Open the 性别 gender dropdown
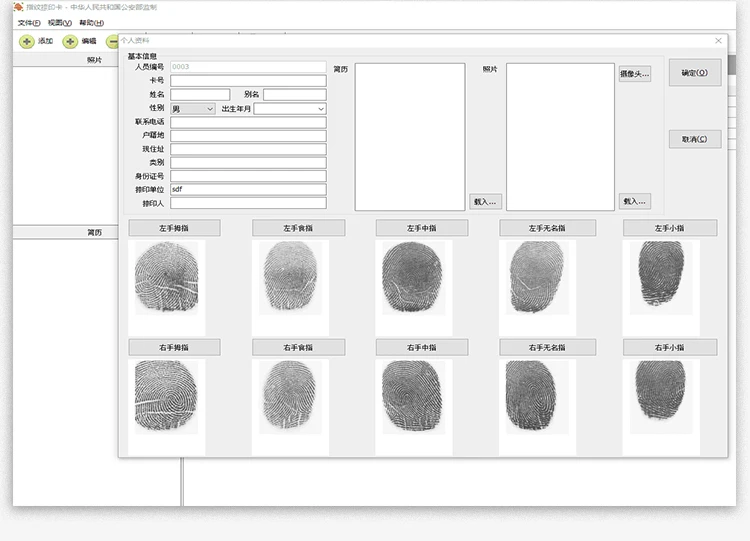750x541 pixels. [193, 109]
